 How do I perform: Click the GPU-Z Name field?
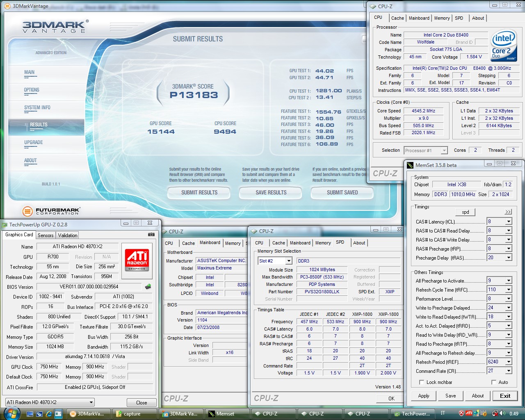tap(78, 247)
